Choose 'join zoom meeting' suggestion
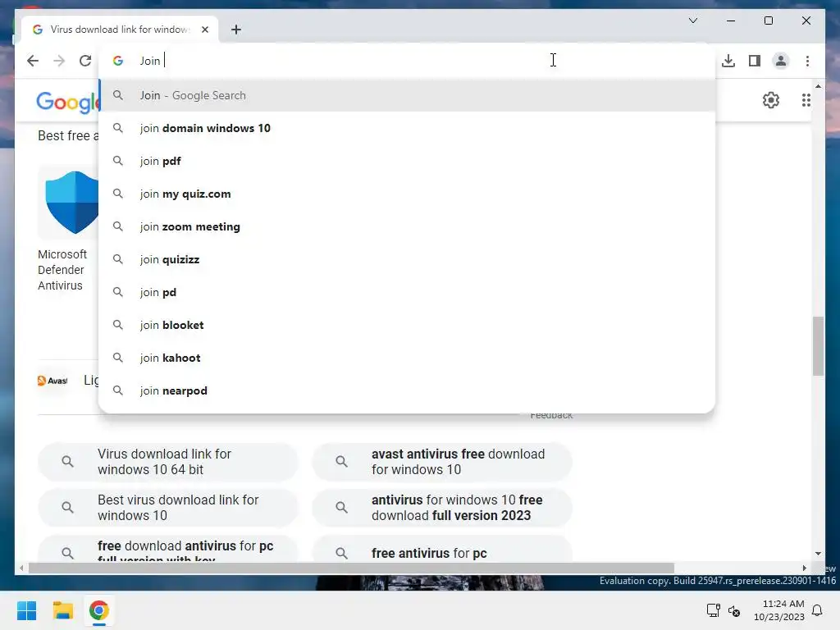This screenshot has width=840, height=630. point(407,226)
